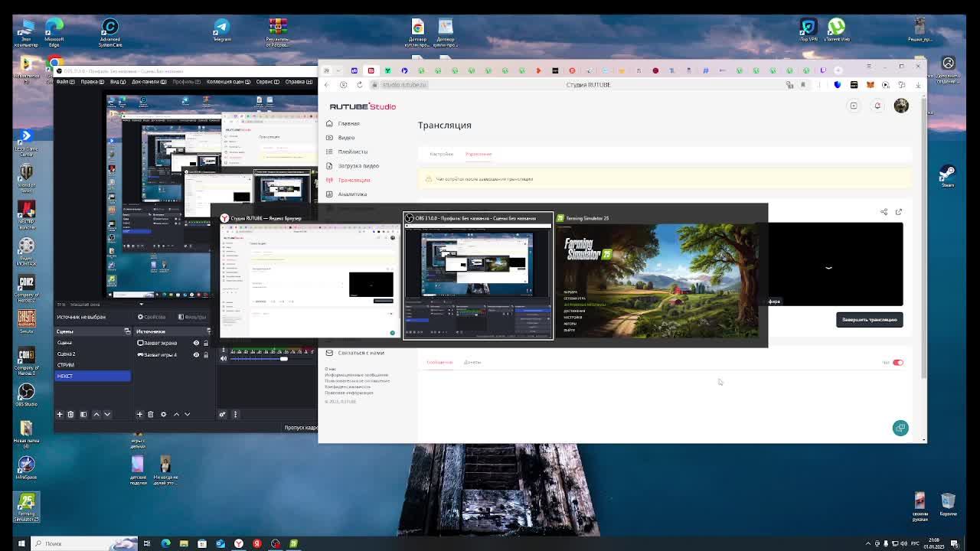The width and height of the screenshot is (980, 551).
Task: Add a new source in OBS
Action: (x=139, y=414)
